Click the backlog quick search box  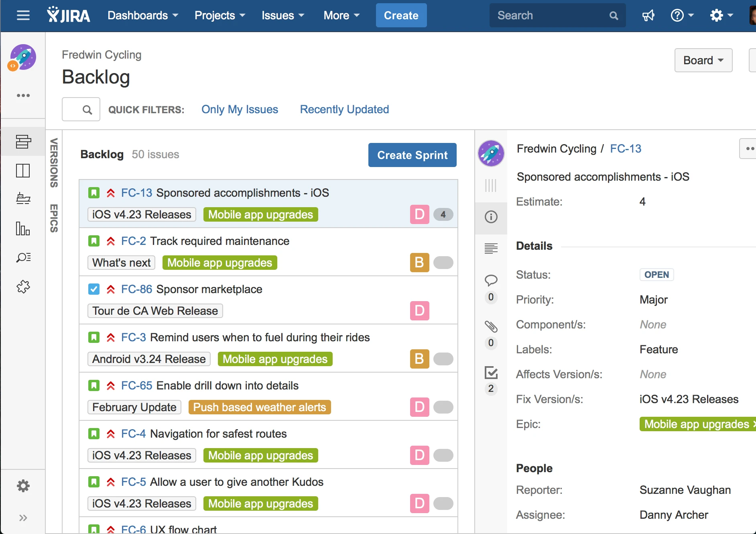click(81, 109)
